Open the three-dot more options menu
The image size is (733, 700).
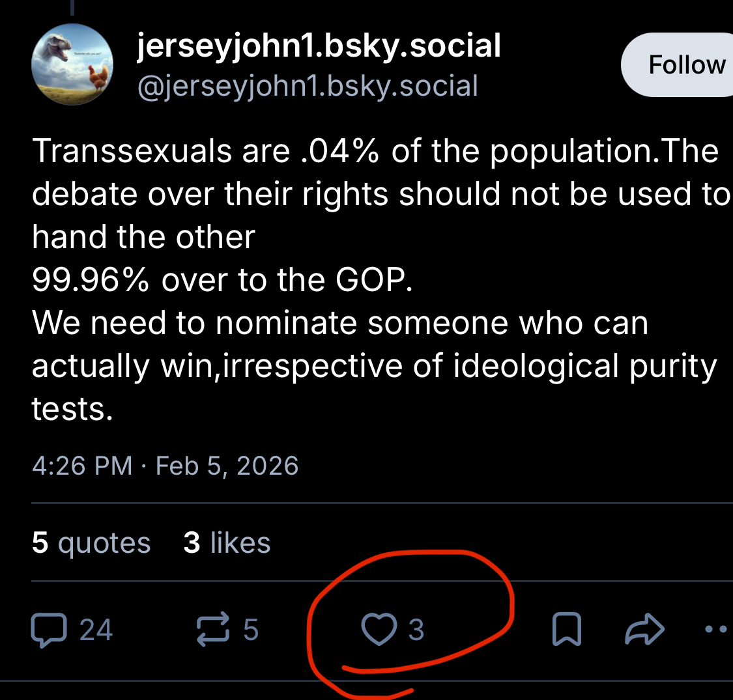717,630
